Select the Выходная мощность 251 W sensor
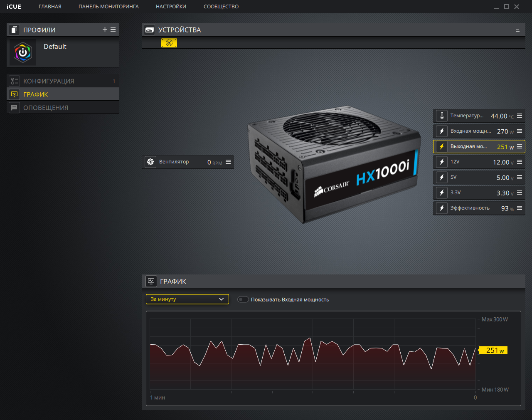 coord(479,146)
